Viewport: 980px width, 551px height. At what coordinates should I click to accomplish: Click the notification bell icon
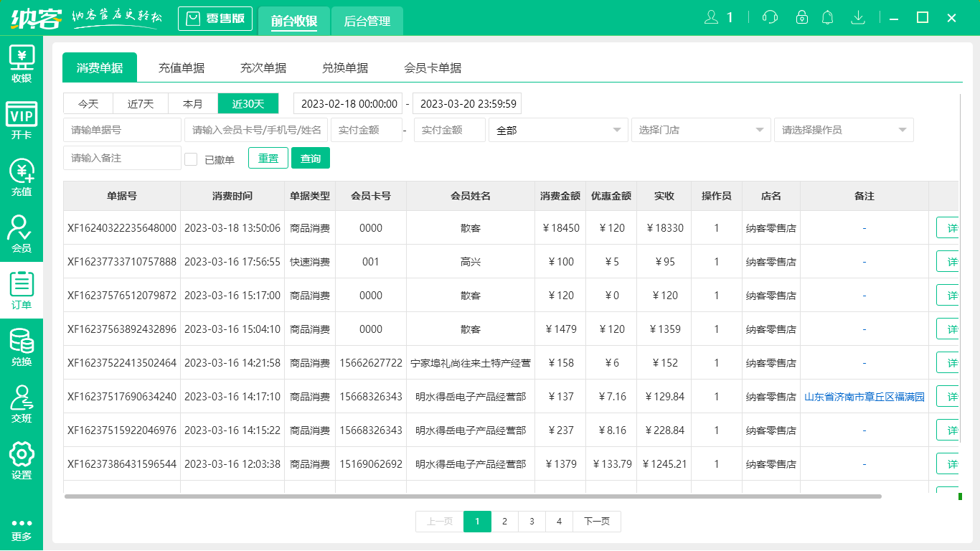pyautogui.click(x=828, y=17)
